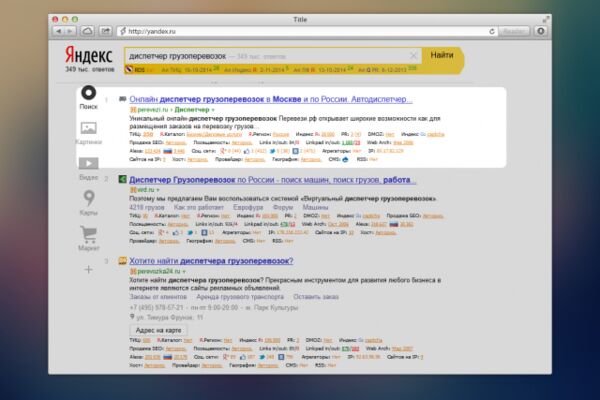Open the Маркет shopping cart icon
Image resolution: width=600 pixels, height=400 pixels.
pyautogui.click(x=89, y=234)
